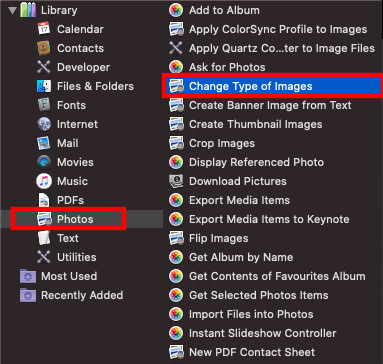Screen dimensions: 383x364
Task: Select Apply Quartz Composition filter action
Action: (282, 48)
